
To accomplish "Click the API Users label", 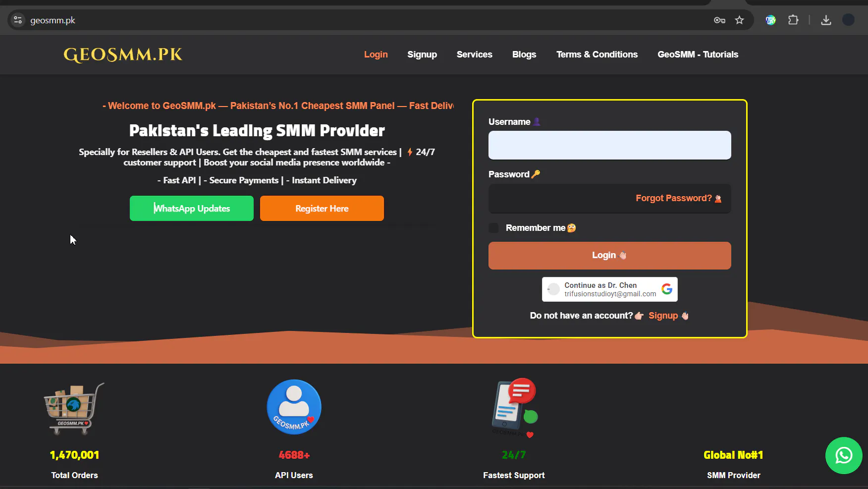I will coord(294,476).
